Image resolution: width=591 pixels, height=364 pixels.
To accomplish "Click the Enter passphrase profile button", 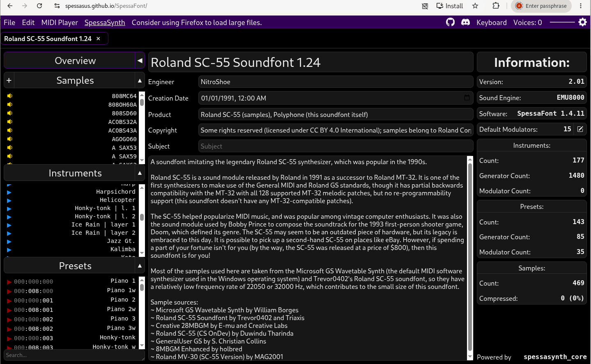I will (x=541, y=6).
